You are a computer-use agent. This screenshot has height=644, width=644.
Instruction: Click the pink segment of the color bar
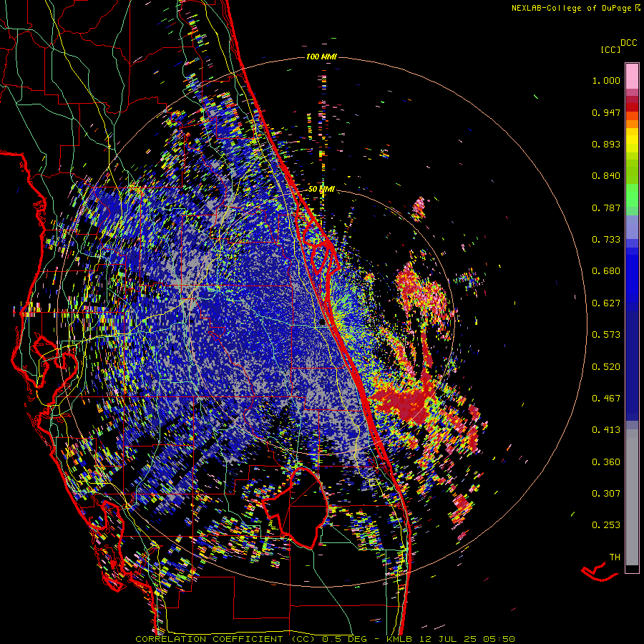pyautogui.click(x=632, y=76)
